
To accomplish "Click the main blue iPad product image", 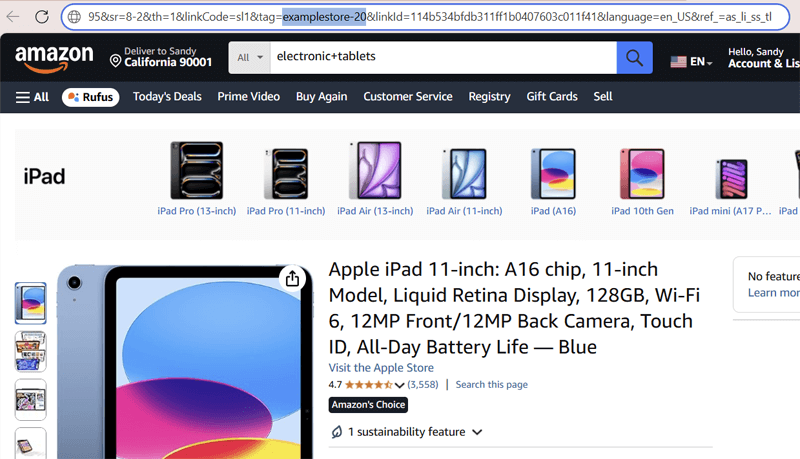I will click(x=185, y=362).
